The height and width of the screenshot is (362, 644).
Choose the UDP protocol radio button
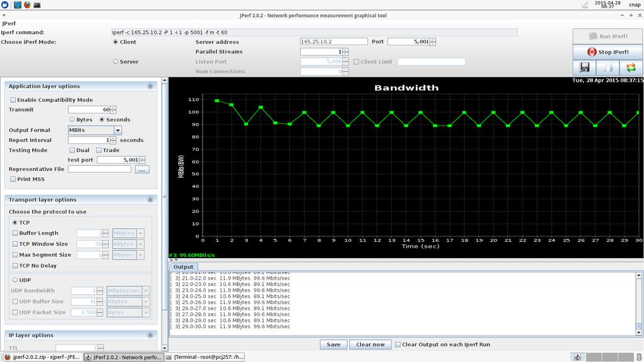[15, 280]
